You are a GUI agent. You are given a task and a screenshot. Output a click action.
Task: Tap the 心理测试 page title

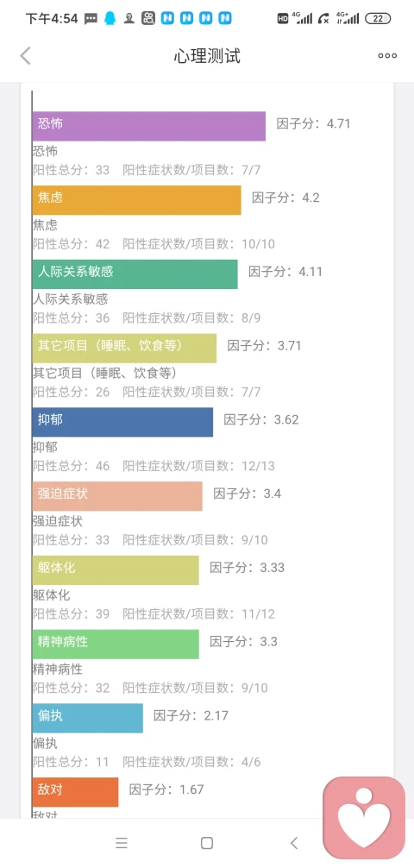click(207, 56)
